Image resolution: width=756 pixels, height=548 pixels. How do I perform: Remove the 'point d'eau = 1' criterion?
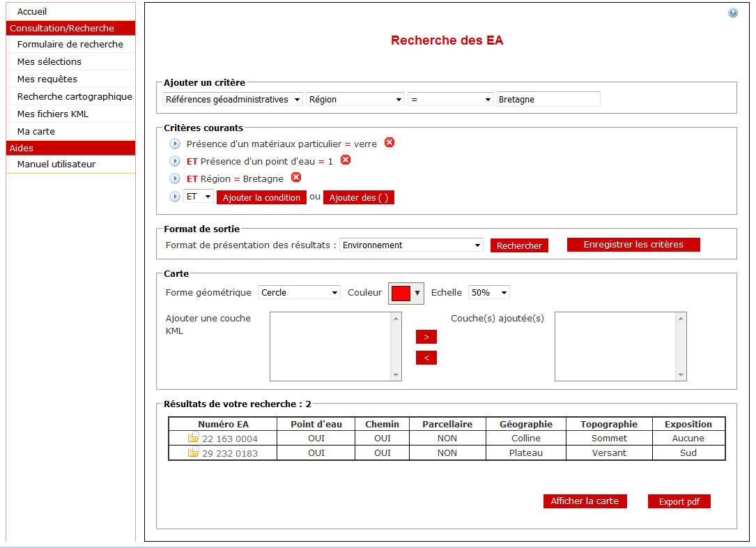coord(346,160)
